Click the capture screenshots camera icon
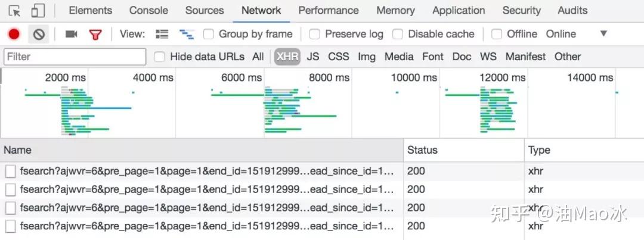644x240 pixels. 72,35
